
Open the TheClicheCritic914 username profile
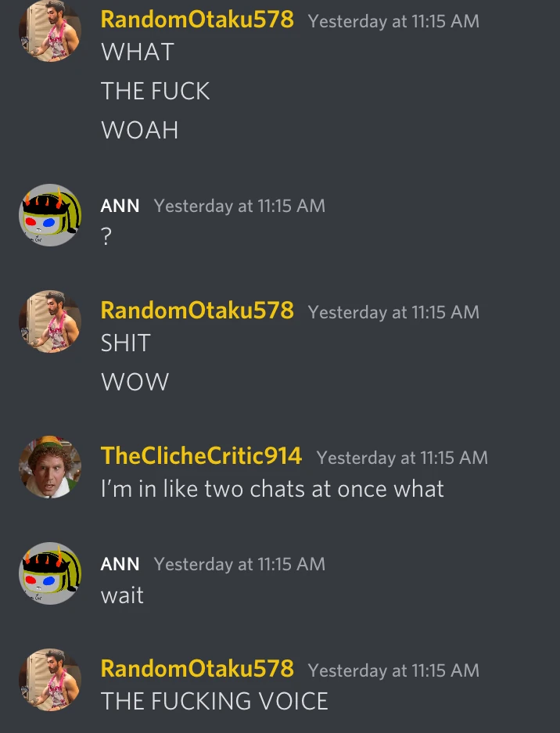[202, 456]
